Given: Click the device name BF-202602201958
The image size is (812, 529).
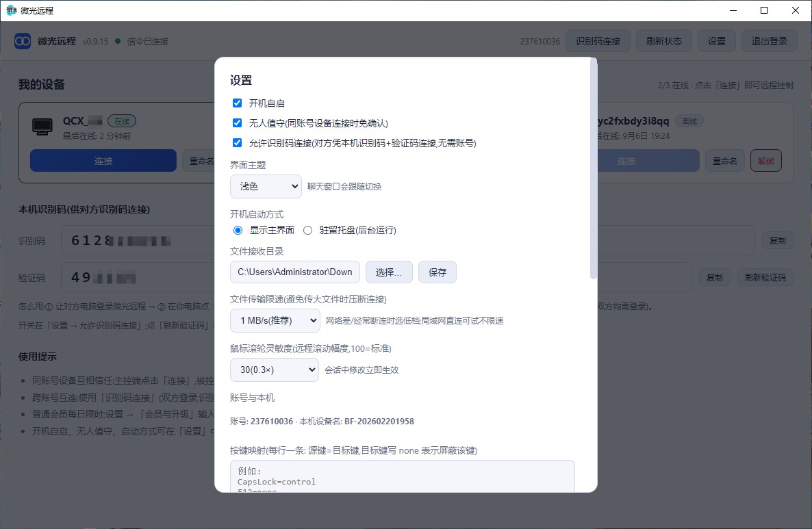Looking at the screenshot, I should [x=379, y=422].
